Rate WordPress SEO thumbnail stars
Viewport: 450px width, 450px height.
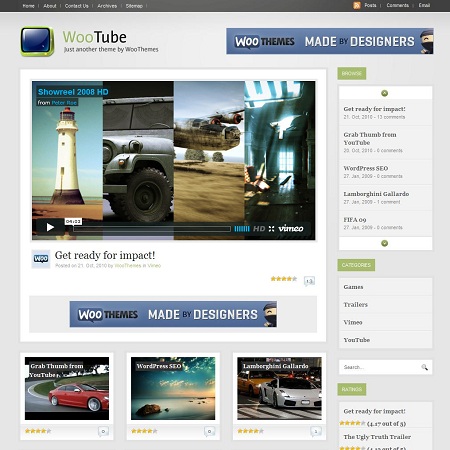(x=144, y=431)
